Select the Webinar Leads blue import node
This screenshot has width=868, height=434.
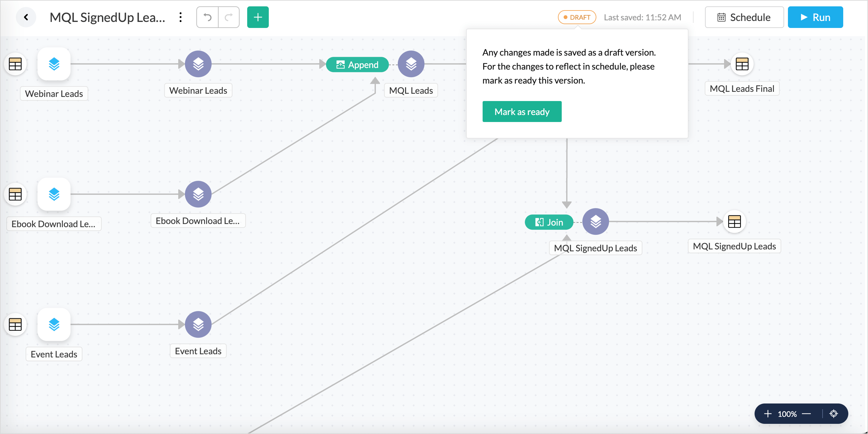54,64
